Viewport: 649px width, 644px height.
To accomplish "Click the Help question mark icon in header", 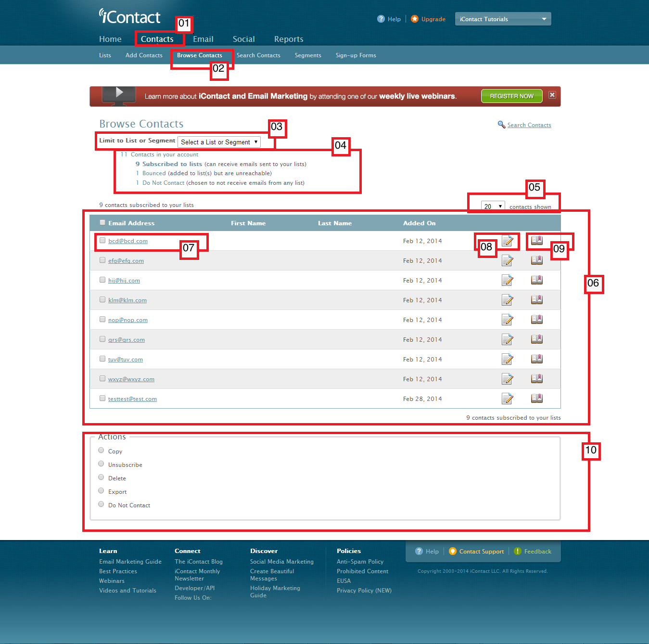I will 381,19.
